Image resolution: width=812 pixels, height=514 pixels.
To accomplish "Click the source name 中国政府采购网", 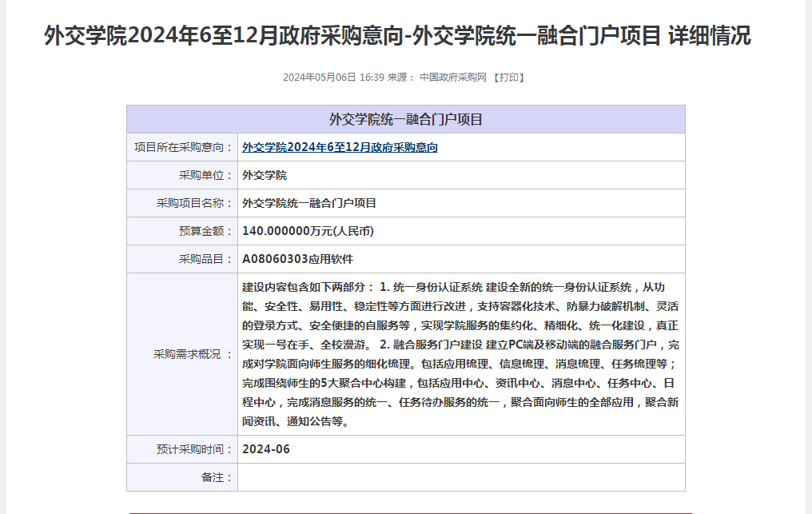I will 452,78.
